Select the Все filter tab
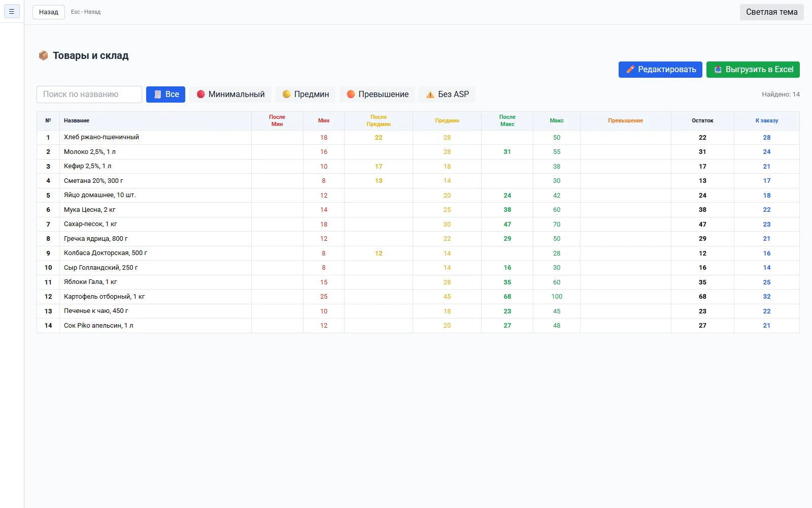 [165, 94]
